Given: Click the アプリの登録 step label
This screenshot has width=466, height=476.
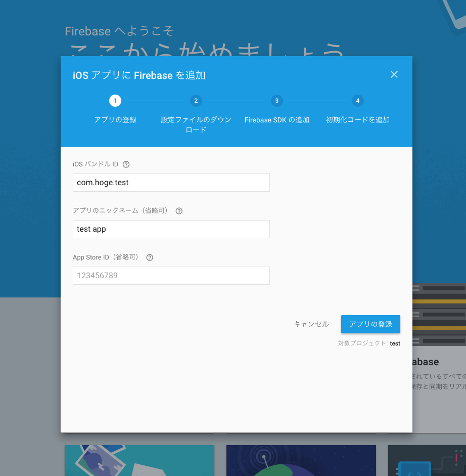Looking at the screenshot, I should [x=115, y=119].
